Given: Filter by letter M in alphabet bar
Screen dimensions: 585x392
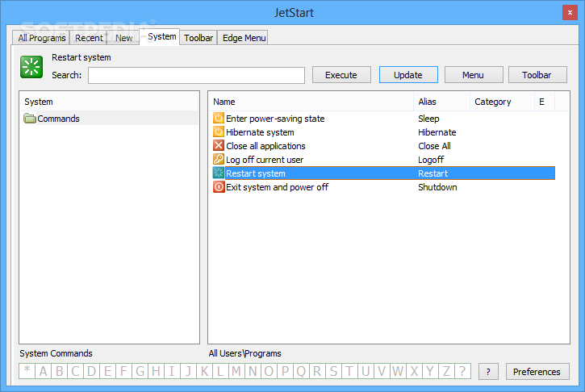Looking at the screenshot, I should tap(236, 371).
